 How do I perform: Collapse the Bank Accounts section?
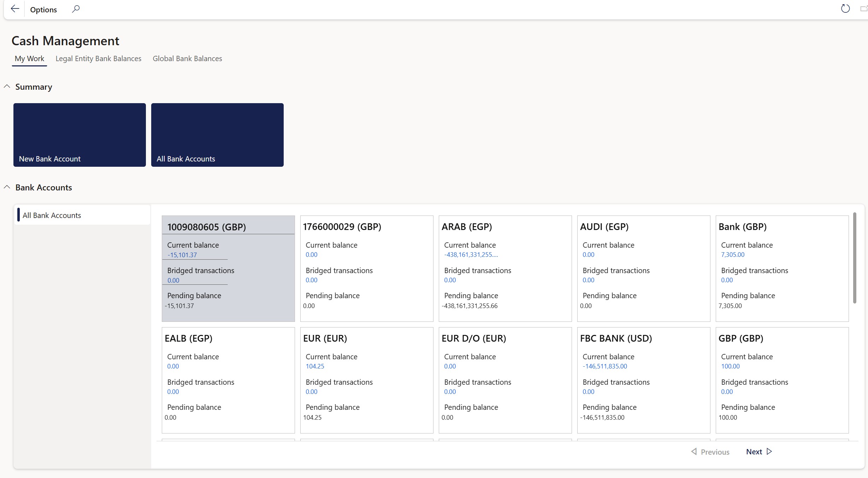click(7, 187)
